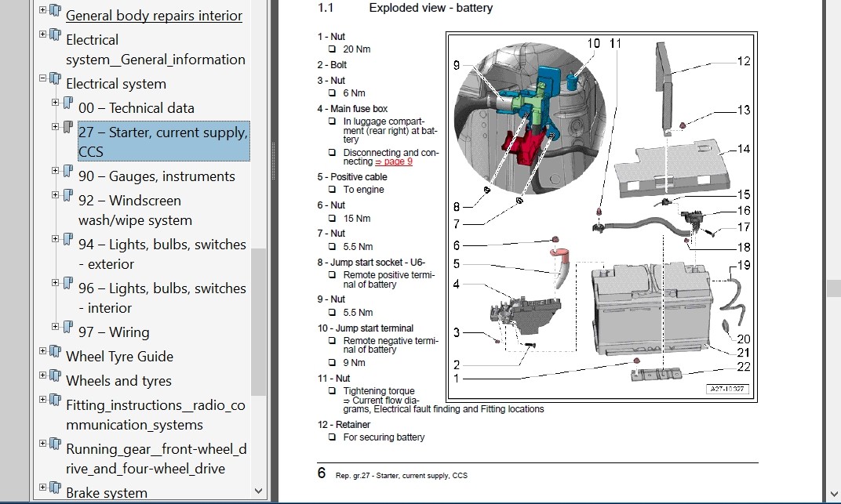Click the bookmark icon beside Fitting_instructions__radio_communication_systems
Viewport: 841px width, 504px height.
coord(55,400)
